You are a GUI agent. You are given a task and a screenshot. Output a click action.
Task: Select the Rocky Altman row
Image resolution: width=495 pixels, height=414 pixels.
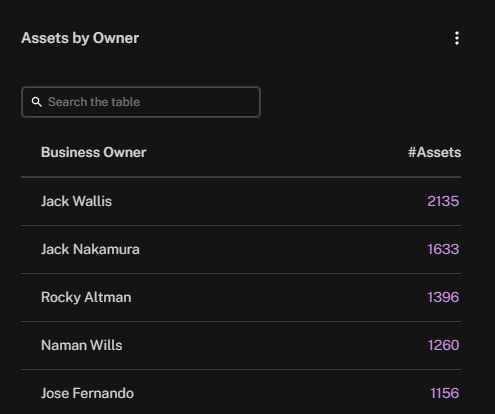pos(241,297)
